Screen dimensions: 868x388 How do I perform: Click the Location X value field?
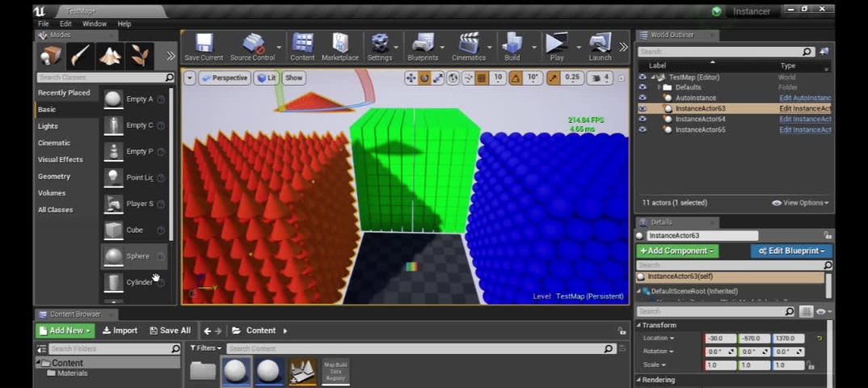click(x=720, y=338)
